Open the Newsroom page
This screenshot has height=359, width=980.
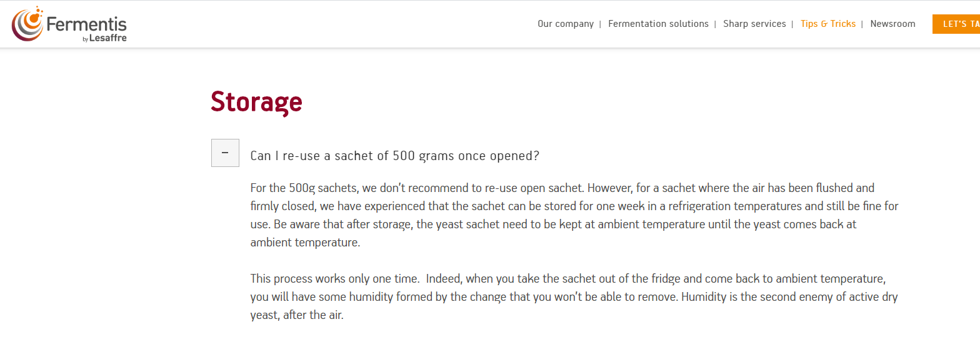[892, 24]
